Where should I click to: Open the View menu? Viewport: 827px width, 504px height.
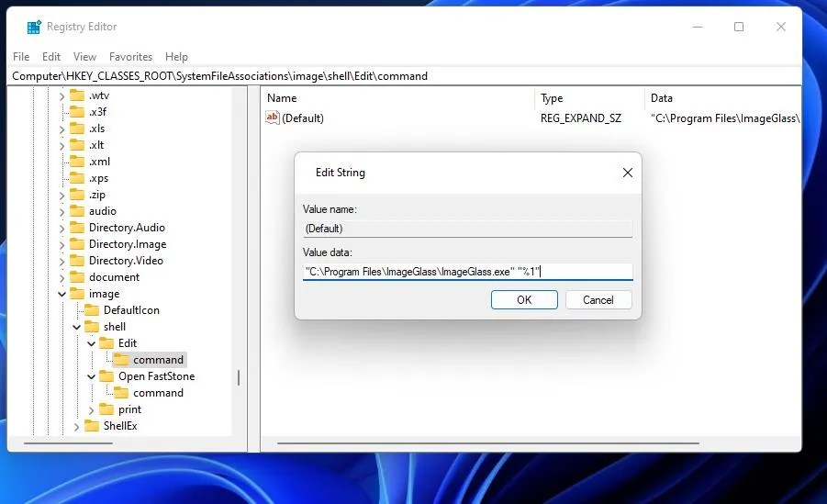click(x=84, y=57)
